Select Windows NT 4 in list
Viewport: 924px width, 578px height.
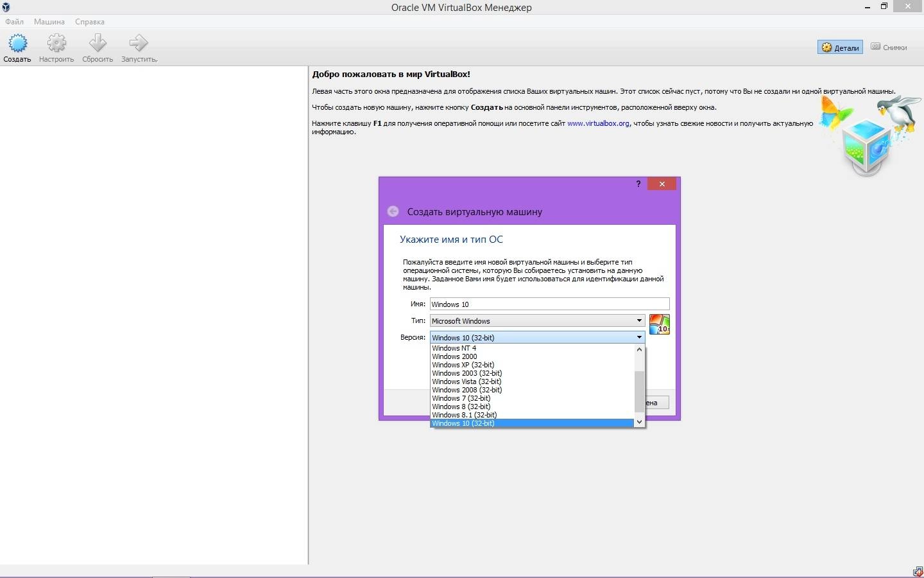[532, 348]
